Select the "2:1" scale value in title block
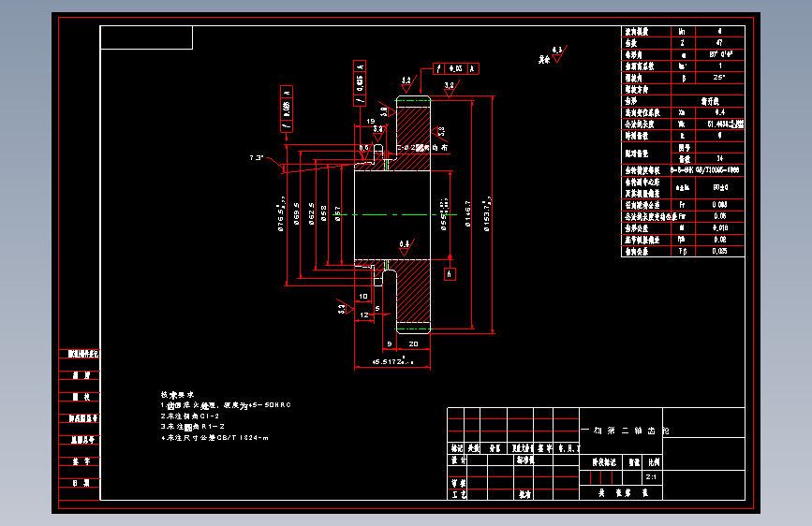 tap(652, 476)
